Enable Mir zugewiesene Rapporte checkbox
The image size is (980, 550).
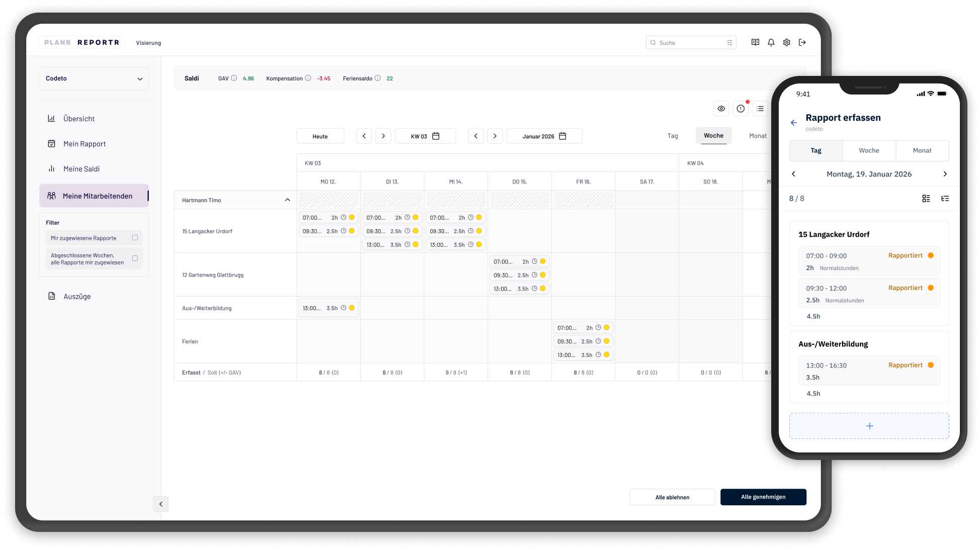pyautogui.click(x=135, y=238)
